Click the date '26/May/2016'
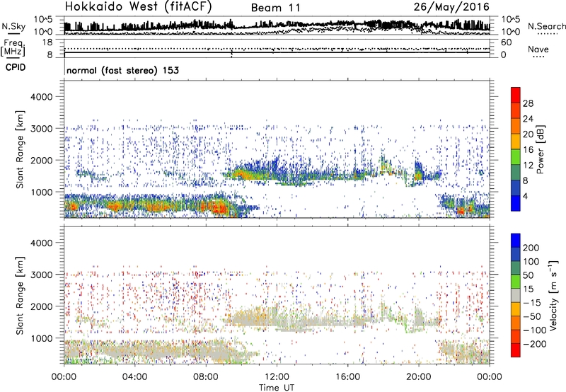 point(451,7)
